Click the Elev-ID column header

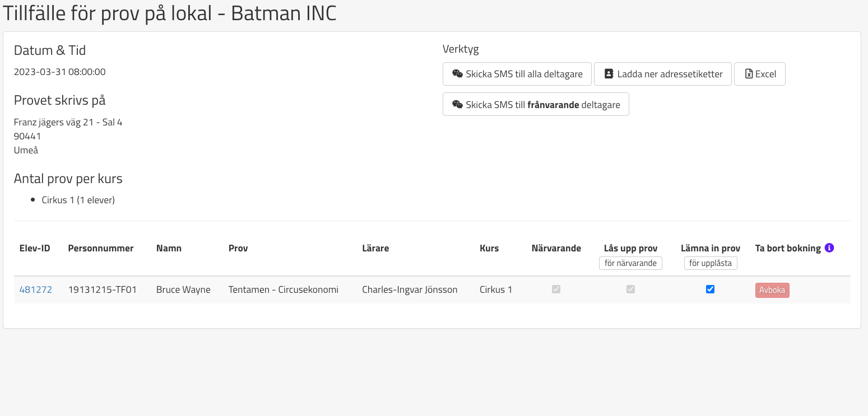point(35,248)
